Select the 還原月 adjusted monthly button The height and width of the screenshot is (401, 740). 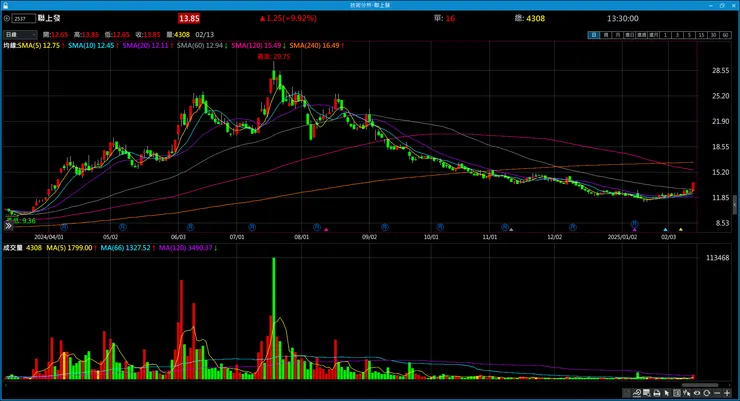654,35
